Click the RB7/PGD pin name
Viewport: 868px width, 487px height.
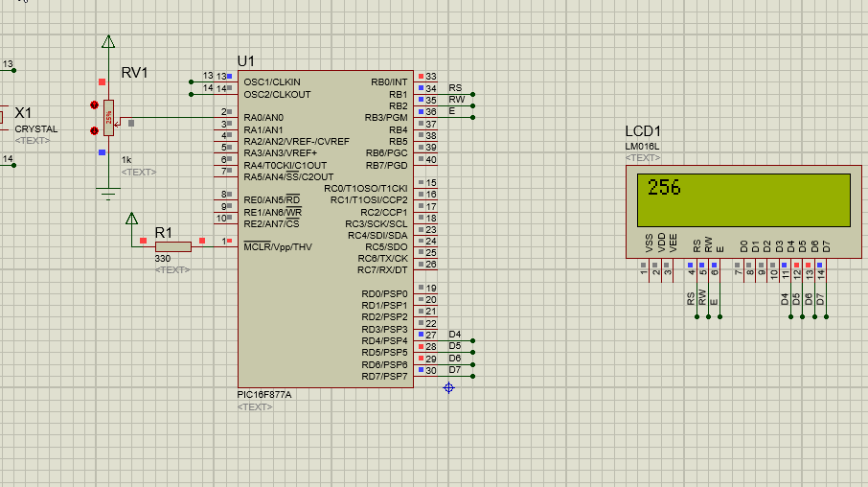click(386, 165)
